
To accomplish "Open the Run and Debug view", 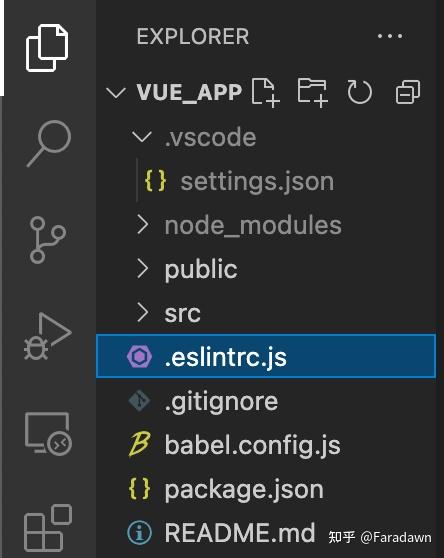I will coord(48,336).
